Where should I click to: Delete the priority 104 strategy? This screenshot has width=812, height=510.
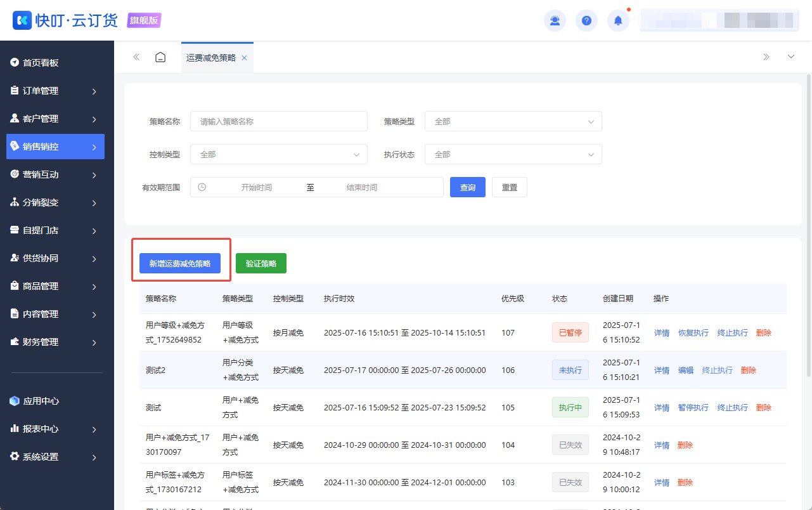tap(685, 445)
